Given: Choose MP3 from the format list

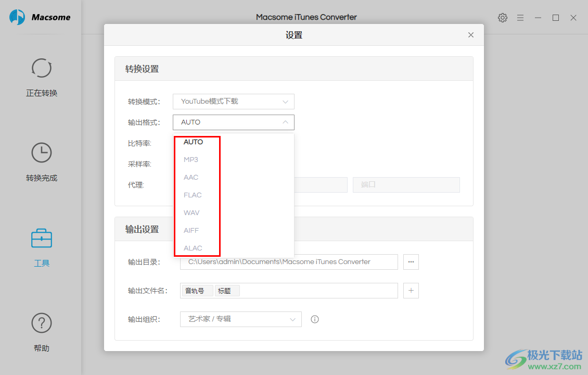Looking at the screenshot, I should [233, 160].
